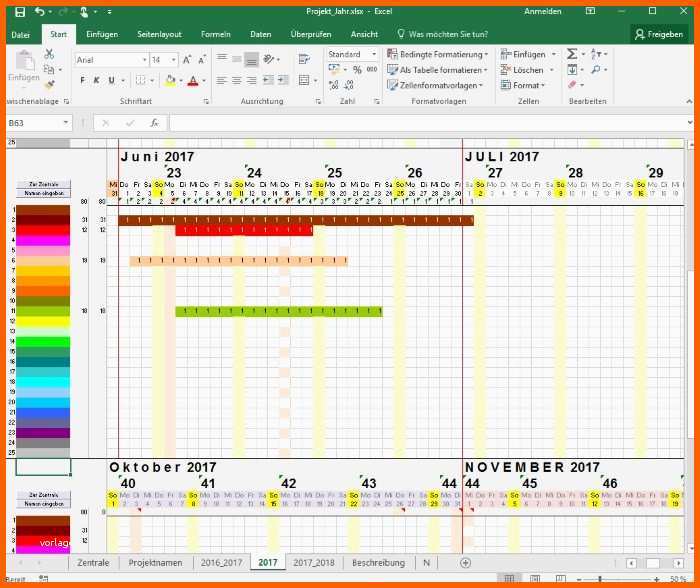The width and height of the screenshot is (700, 588).
Task: Toggle left text alignment
Action: pos(221,80)
